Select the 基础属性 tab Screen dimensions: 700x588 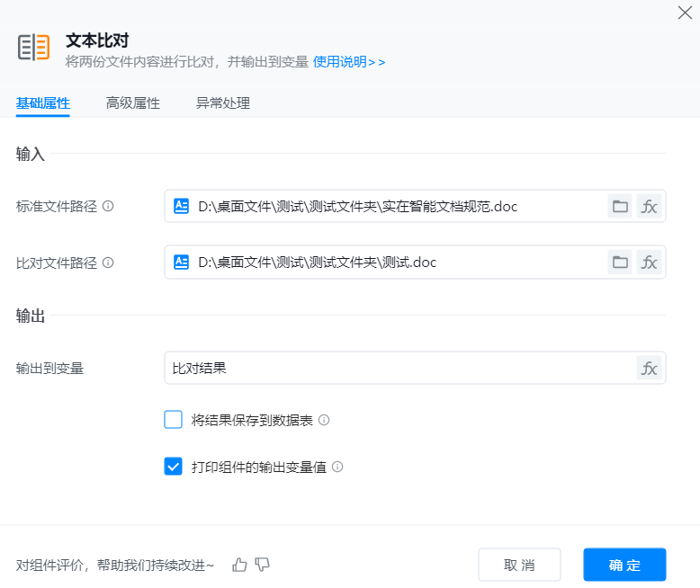42,103
